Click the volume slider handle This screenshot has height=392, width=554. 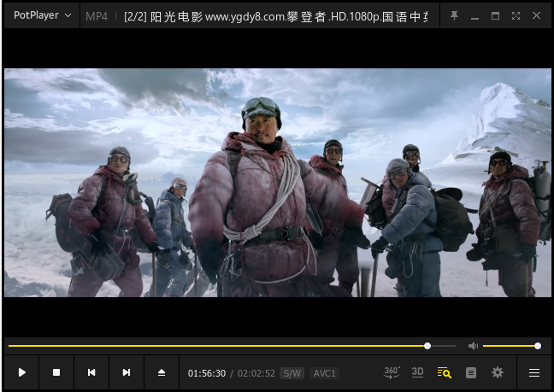coord(538,346)
